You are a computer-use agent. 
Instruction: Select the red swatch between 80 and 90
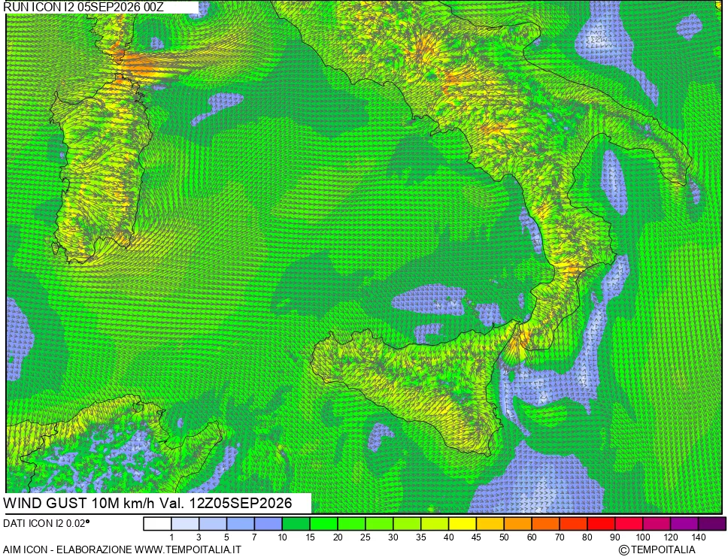coord(601,524)
